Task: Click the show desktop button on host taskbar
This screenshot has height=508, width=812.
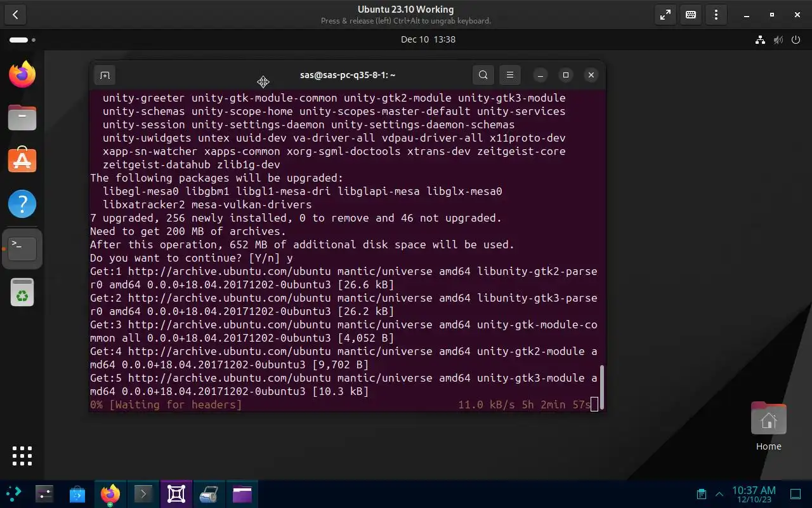Action: [x=796, y=494]
